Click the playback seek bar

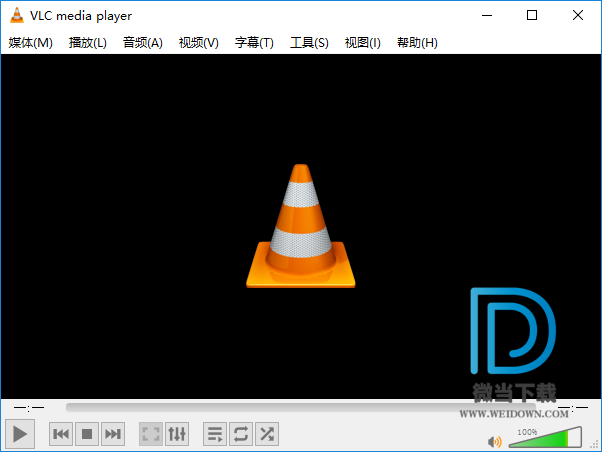(310, 407)
